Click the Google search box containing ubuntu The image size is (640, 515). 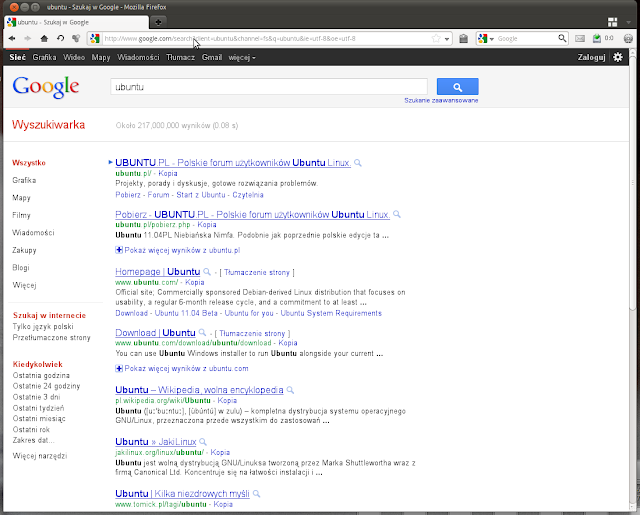click(x=269, y=87)
